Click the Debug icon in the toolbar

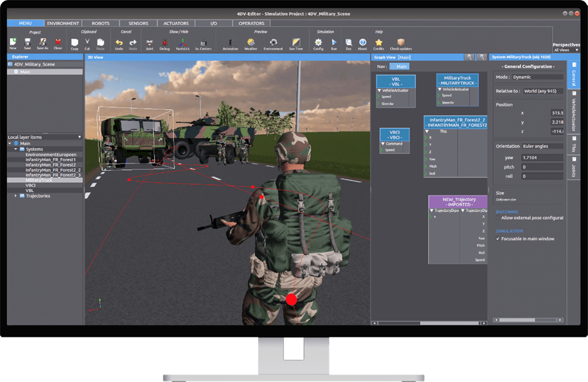click(165, 41)
